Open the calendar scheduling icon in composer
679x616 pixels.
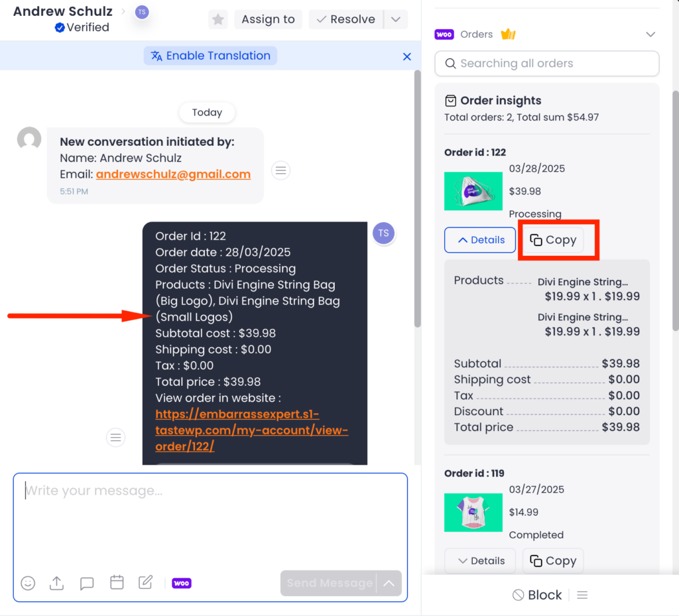[x=117, y=583]
